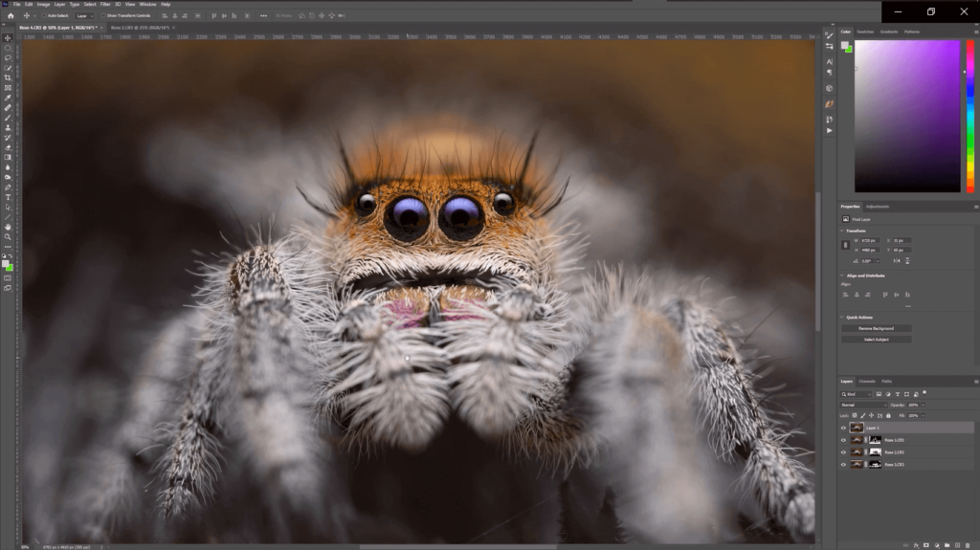
Task: Click the rainbow hue slider strip
Action: (x=970, y=117)
